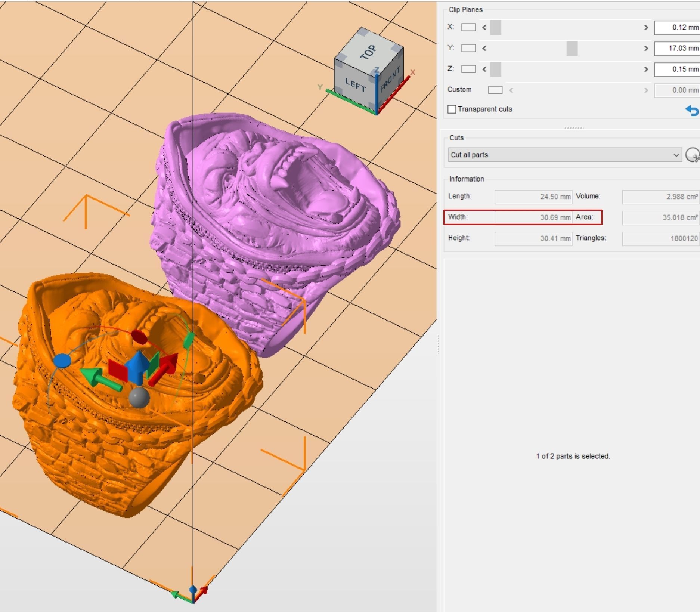Click the Z clip plane slider handle
This screenshot has width=700, height=612.
(496, 69)
